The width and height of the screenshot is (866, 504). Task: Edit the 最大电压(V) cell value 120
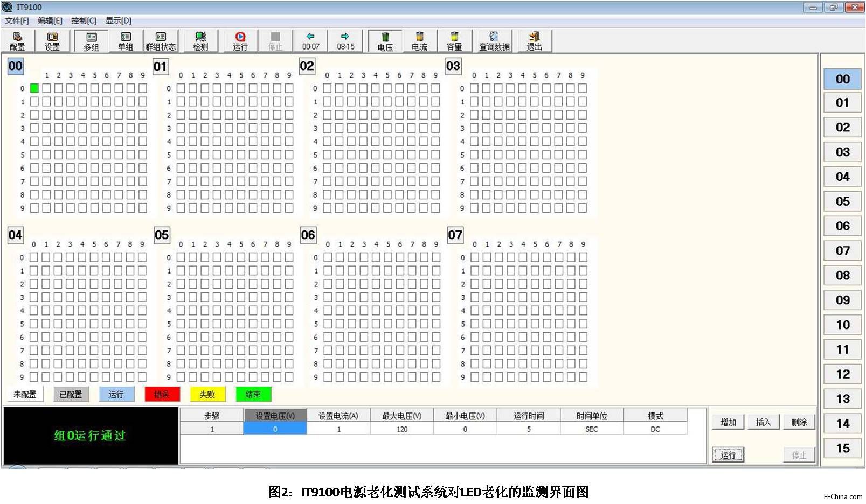pos(402,429)
